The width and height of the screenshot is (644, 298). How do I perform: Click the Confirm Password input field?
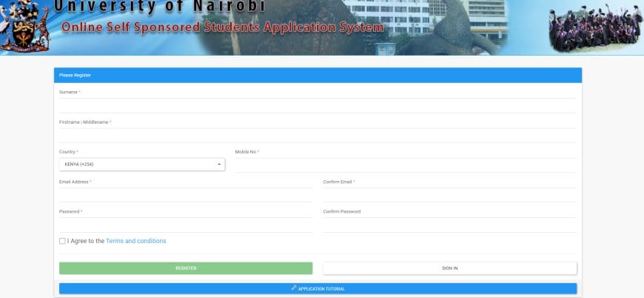(x=450, y=225)
